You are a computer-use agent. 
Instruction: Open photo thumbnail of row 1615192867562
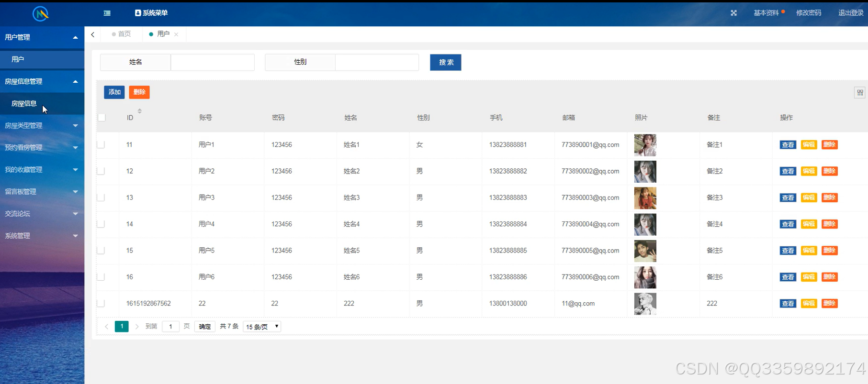tap(645, 304)
